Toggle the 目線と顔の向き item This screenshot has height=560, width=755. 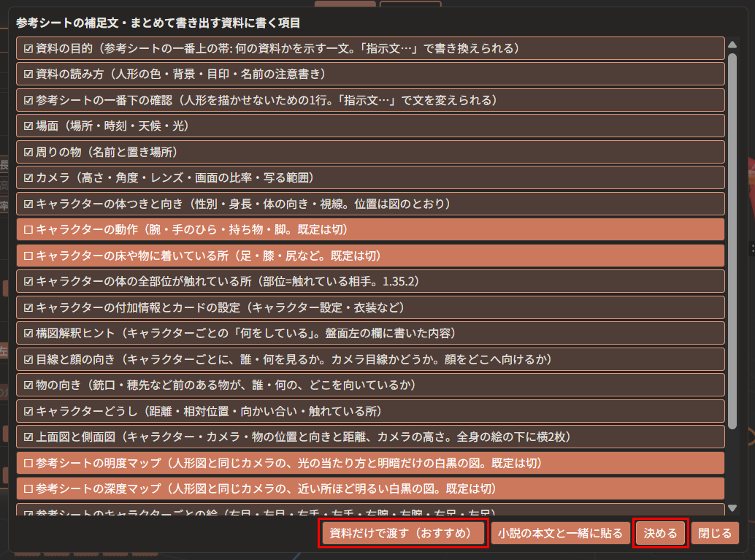(x=370, y=359)
